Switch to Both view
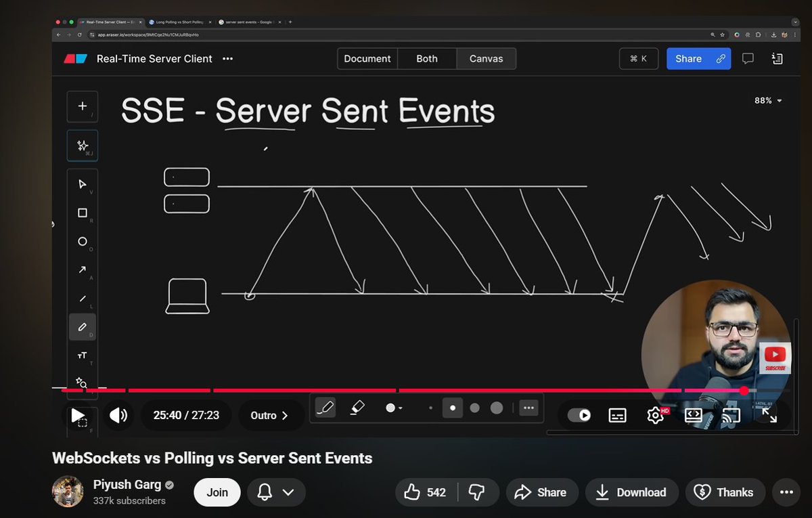 [x=427, y=59]
